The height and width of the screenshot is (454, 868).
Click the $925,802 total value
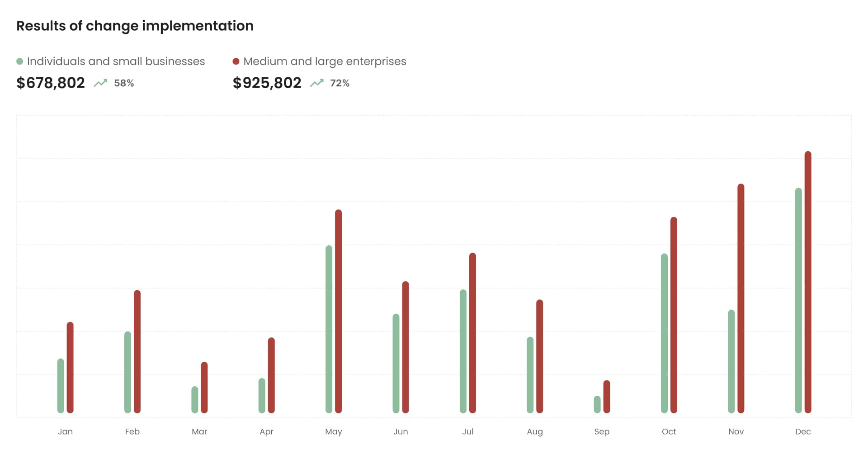click(267, 83)
